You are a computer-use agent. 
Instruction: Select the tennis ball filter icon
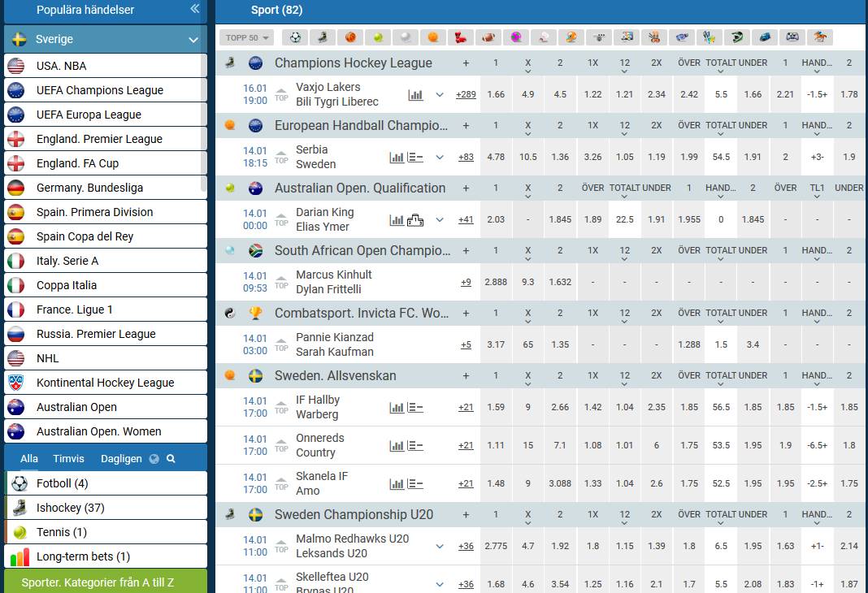pyautogui.click(x=378, y=37)
